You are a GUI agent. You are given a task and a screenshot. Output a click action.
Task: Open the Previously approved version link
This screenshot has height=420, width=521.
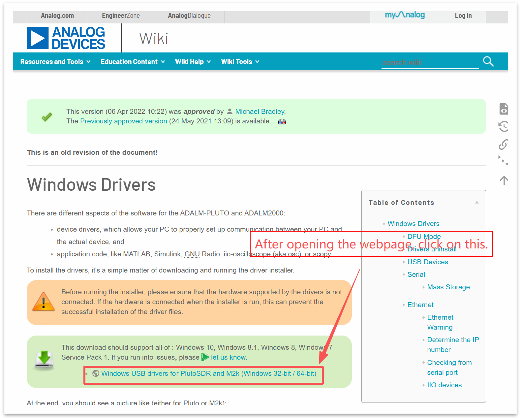(124, 121)
